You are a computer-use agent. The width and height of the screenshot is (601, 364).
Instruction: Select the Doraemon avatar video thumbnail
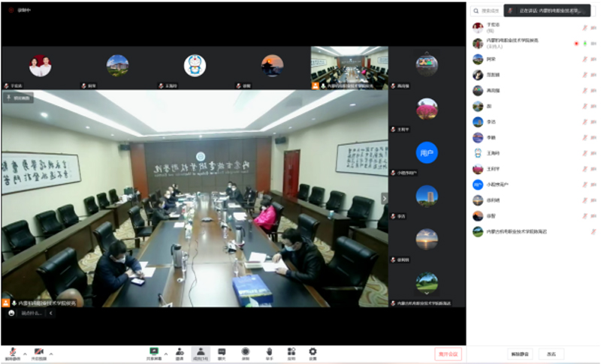pyautogui.click(x=195, y=66)
